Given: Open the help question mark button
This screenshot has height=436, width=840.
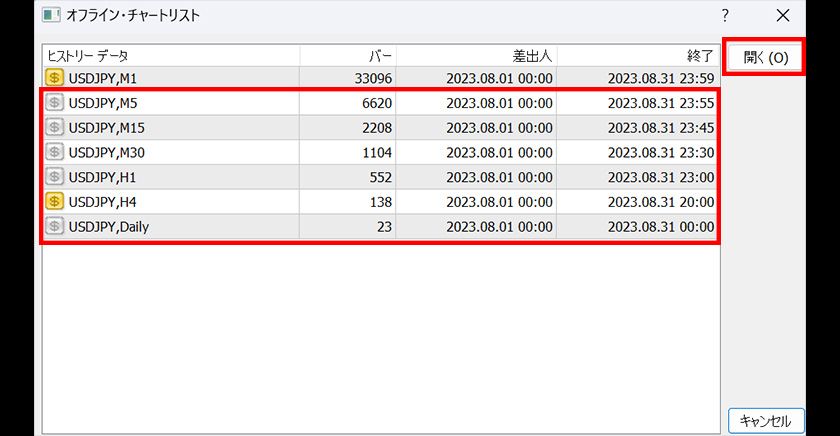Looking at the screenshot, I should click(725, 15).
